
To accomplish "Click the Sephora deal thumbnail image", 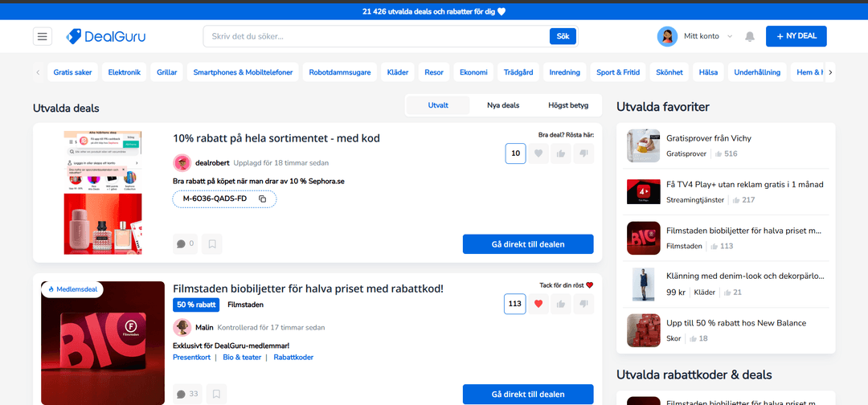I will click(102, 193).
